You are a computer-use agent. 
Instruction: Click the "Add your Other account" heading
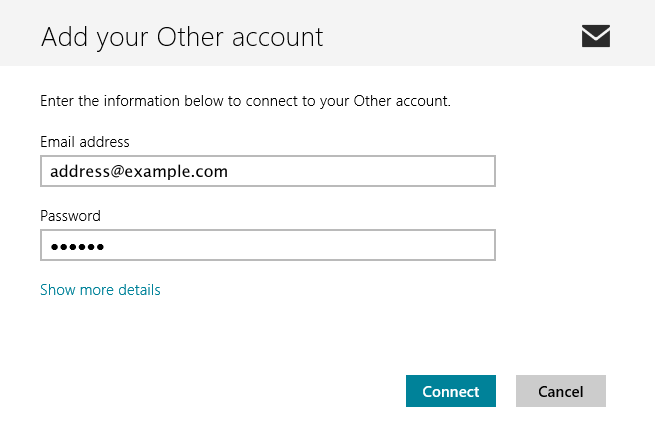coord(182,37)
